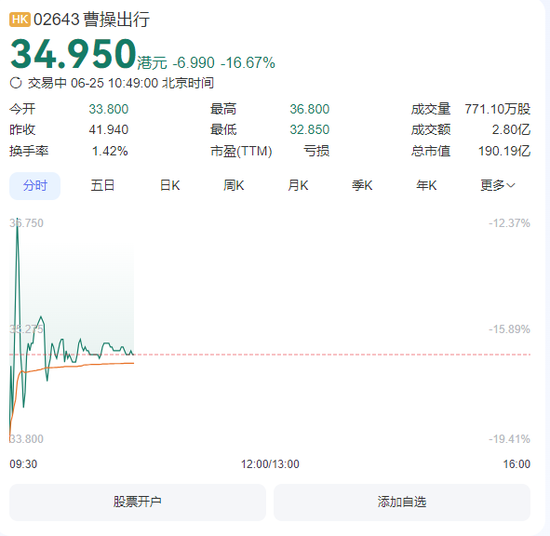The height and width of the screenshot is (536, 550).
Task: Click the 成交量 value 771.10万股
Action: (x=497, y=109)
